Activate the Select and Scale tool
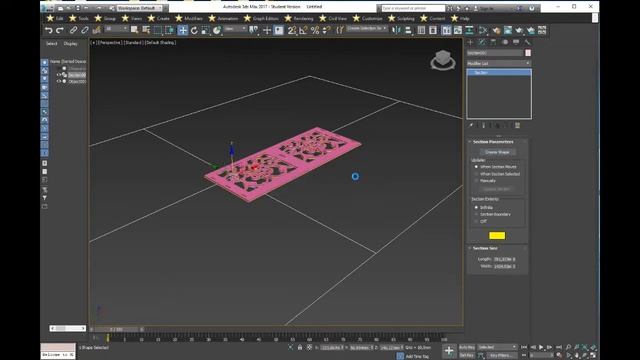The height and width of the screenshot is (360, 640). pos(206,30)
